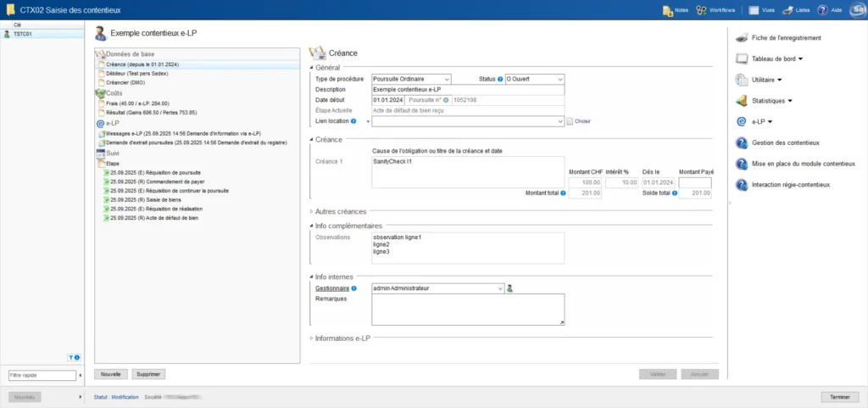Open Gestion des contentieux help link
Viewport: 868px width, 408px height.
tap(786, 143)
